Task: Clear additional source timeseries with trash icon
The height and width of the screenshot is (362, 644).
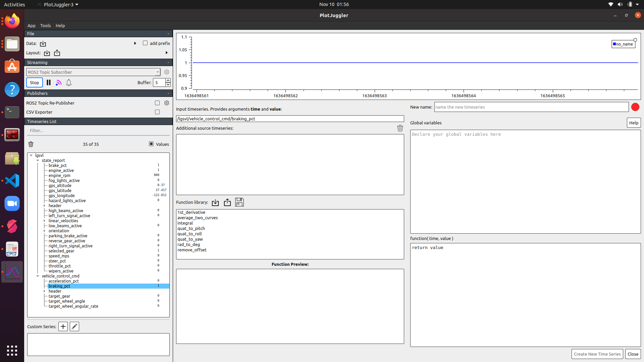Action: (x=400, y=128)
